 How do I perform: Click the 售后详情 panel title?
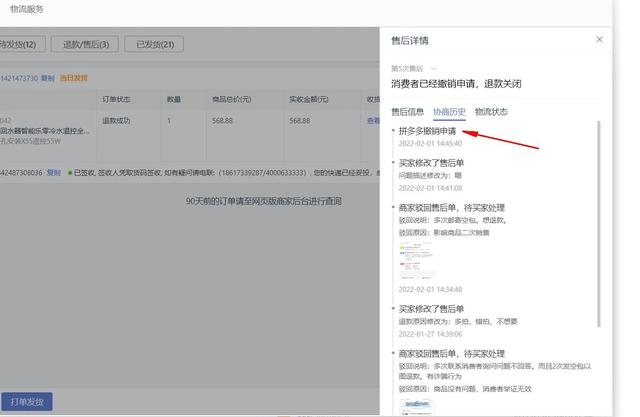410,40
